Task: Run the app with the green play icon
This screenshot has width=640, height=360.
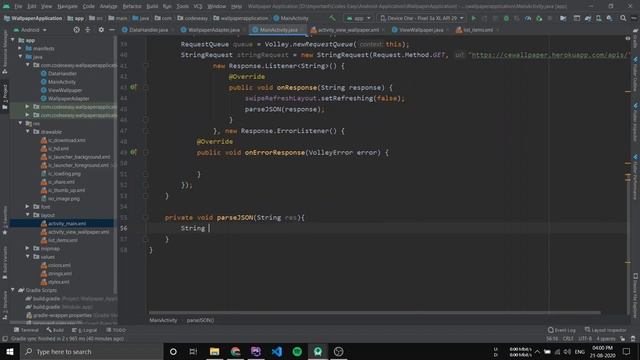Action: [x=474, y=18]
